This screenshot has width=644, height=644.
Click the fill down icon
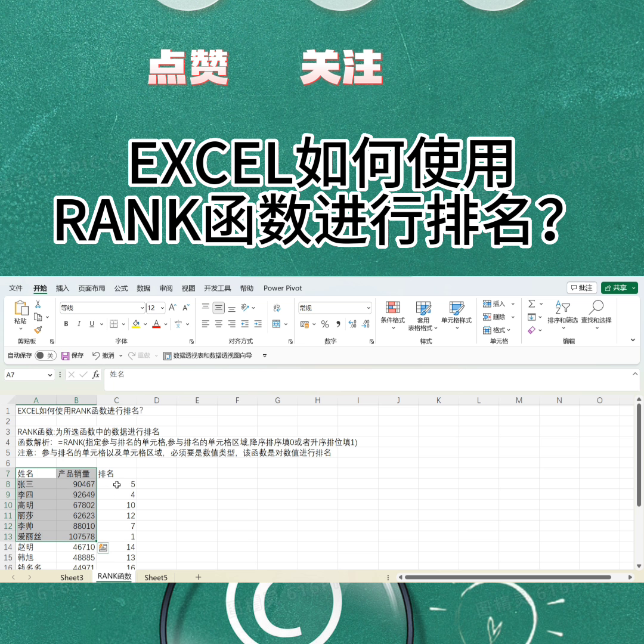[x=531, y=317]
